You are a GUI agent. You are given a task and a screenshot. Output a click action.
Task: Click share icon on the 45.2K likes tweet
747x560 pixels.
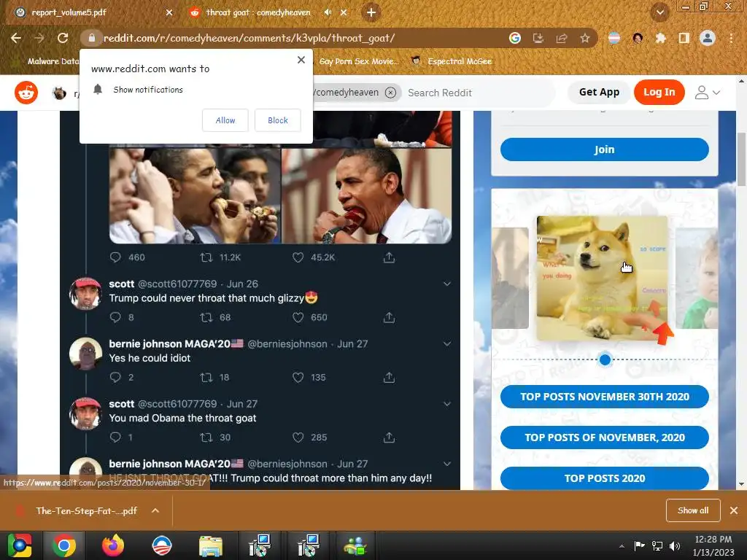389,257
